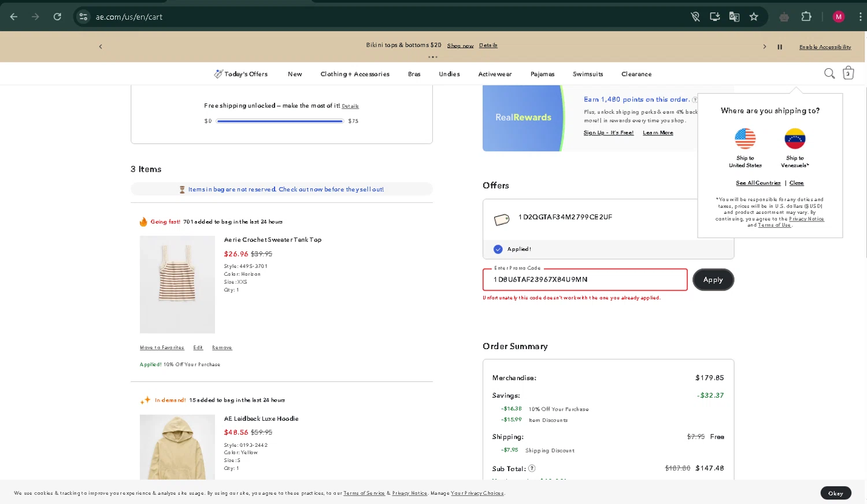Show next promo banner with right chevron
Image resolution: width=867 pixels, height=504 pixels.
pos(764,47)
